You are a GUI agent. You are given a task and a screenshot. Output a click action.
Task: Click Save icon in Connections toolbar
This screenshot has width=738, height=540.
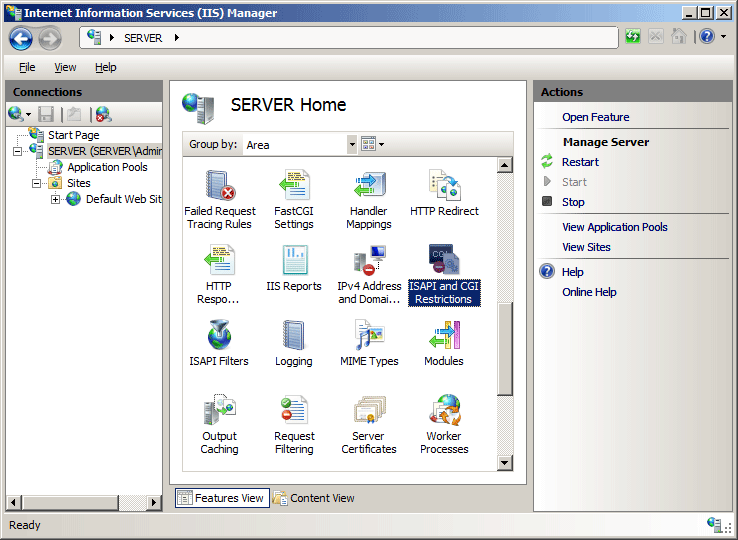click(x=46, y=114)
